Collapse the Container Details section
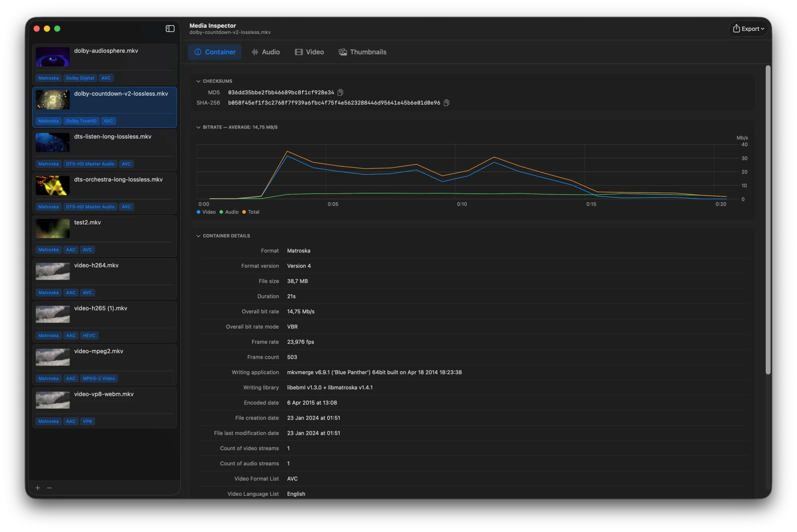 198,236
